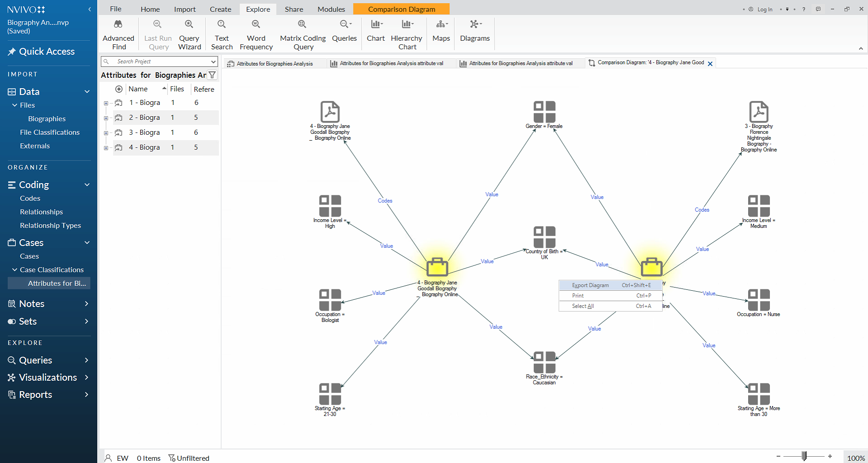Toggle the list filter funnel icon
This screenshot has width=868, height=463.
point(212,75)
